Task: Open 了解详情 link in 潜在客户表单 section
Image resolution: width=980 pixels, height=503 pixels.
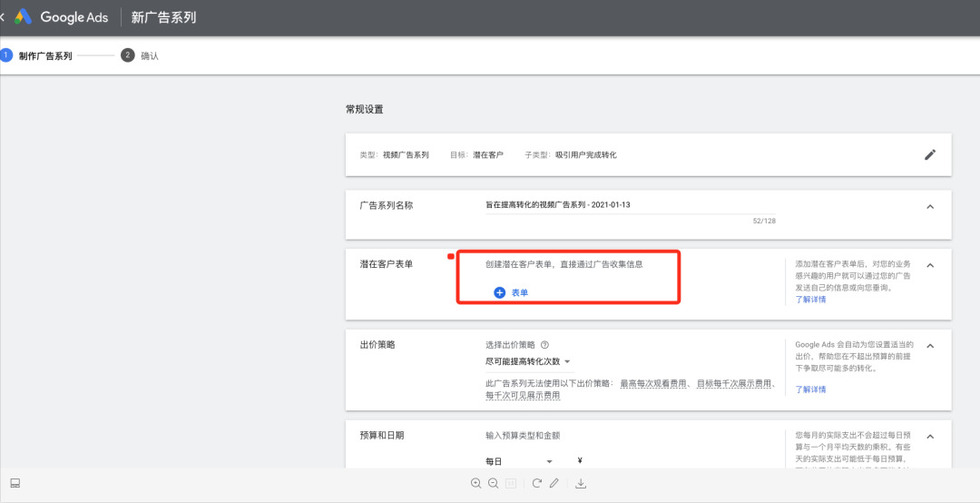Action: (x=811, y=300)
